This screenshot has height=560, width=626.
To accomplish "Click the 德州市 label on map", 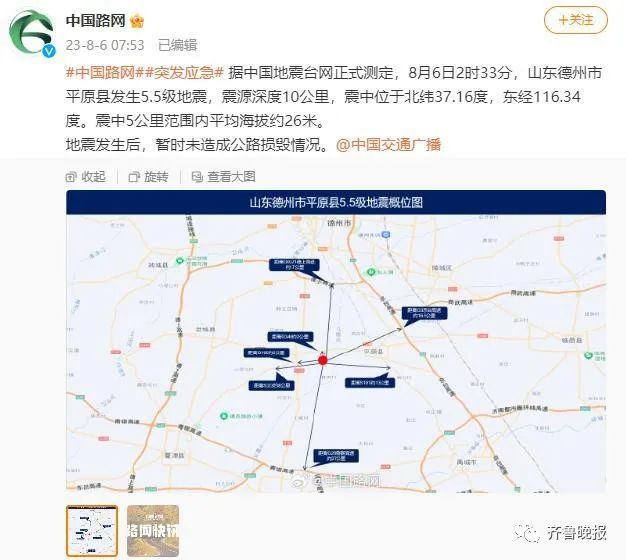I will [339, 223].
